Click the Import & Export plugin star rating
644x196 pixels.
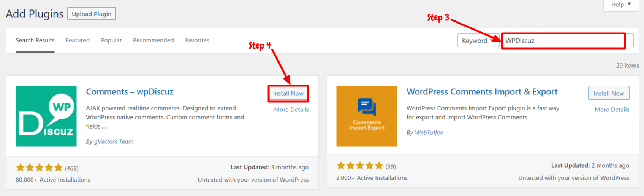click(360, 166)
